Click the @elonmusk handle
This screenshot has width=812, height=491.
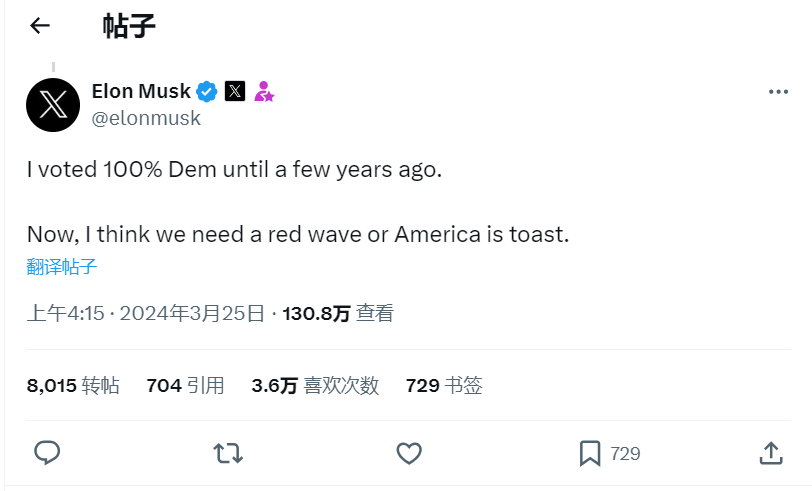click(x=146, y=118)
